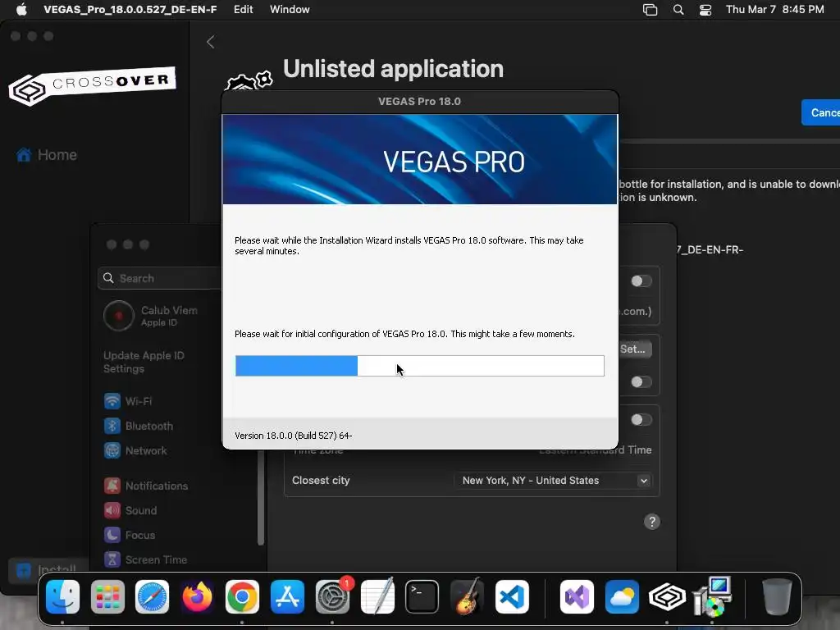
Task: Click the Home icon in CrossOver sidebar
Action: [x=24, y=155]
